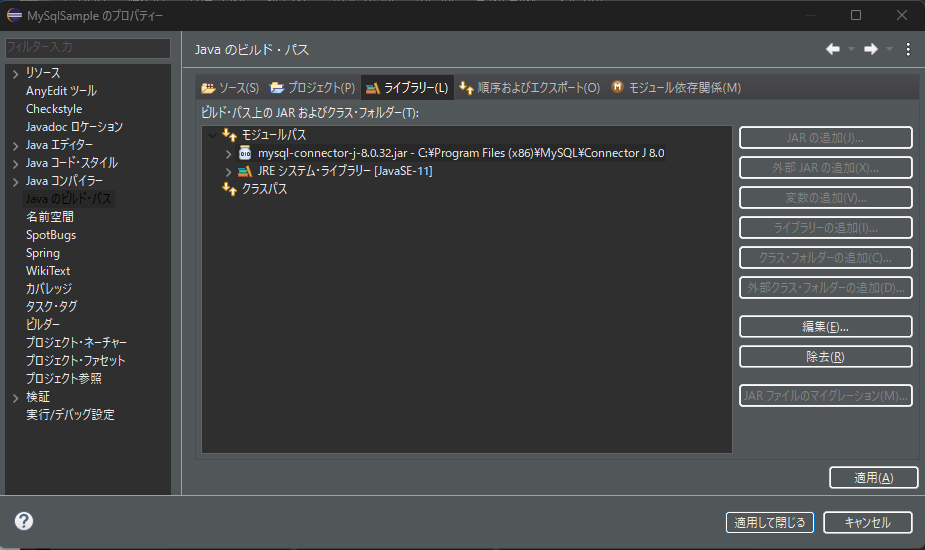The image size is (925, 550).
Task: Open back history dropdown arrow
Action: tap(851, 50)
